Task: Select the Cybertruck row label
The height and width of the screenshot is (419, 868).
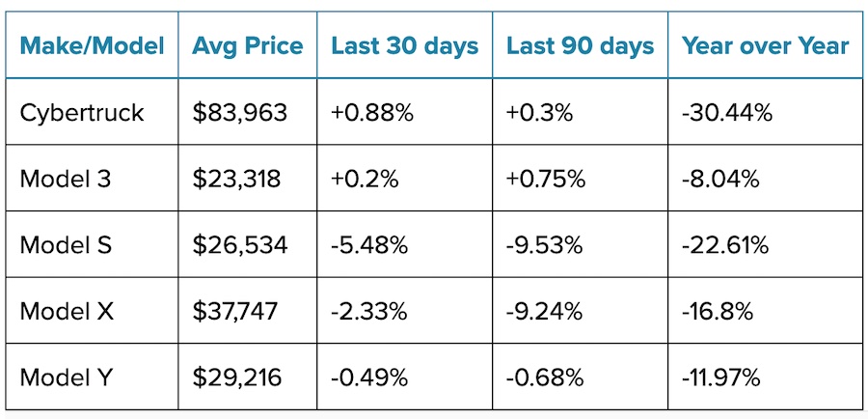Action: (82, 113)
